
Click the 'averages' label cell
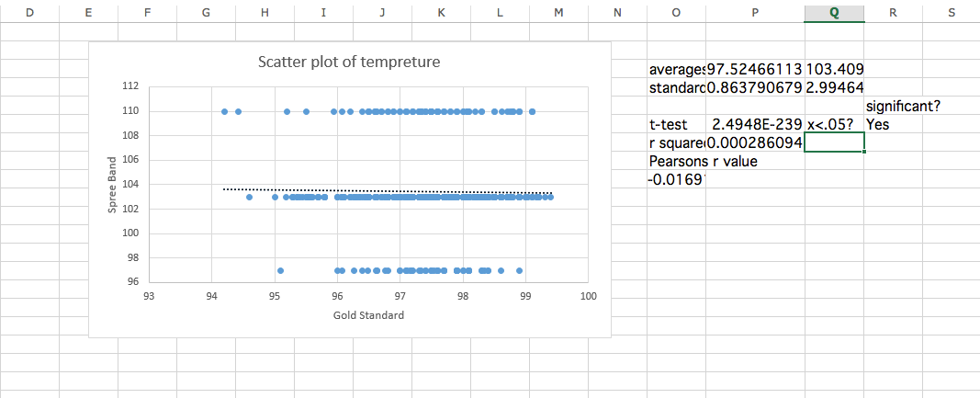[x=676, y=70]
